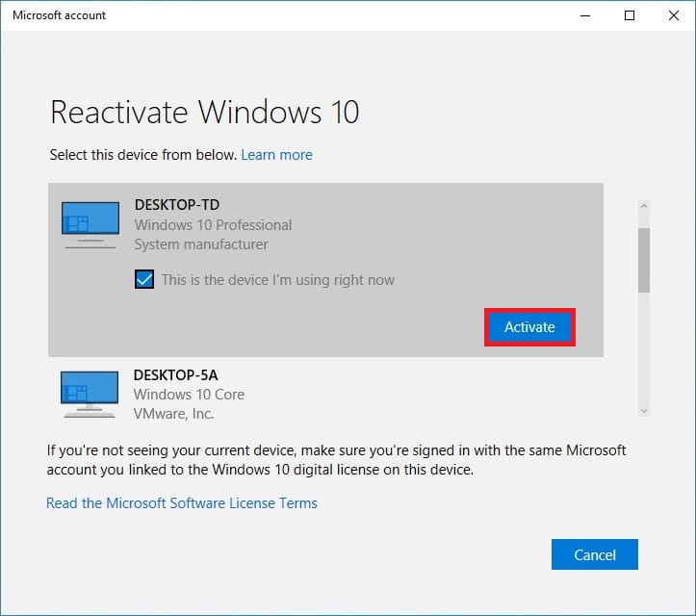This screenshot has width=696, height=616.
Task: Select the DESKTOP-5A computer icon
Action: [90, 395]
